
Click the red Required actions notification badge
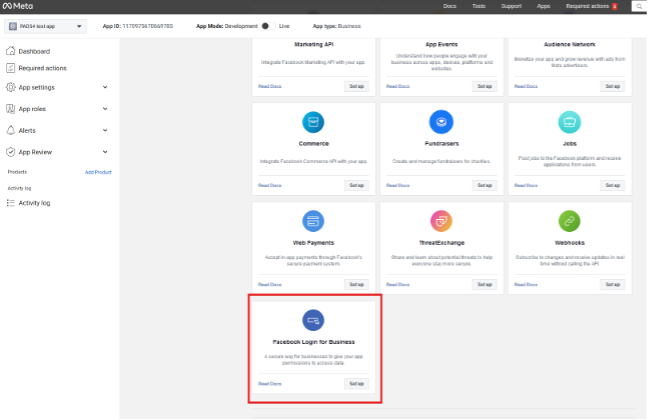[615, 6]
